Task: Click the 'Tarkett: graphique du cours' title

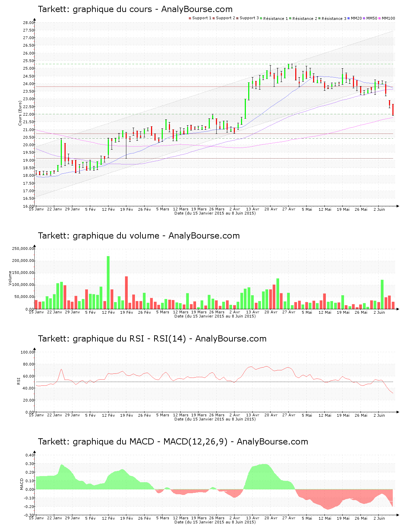Action: pyautogui.click(x=95, y=9)
